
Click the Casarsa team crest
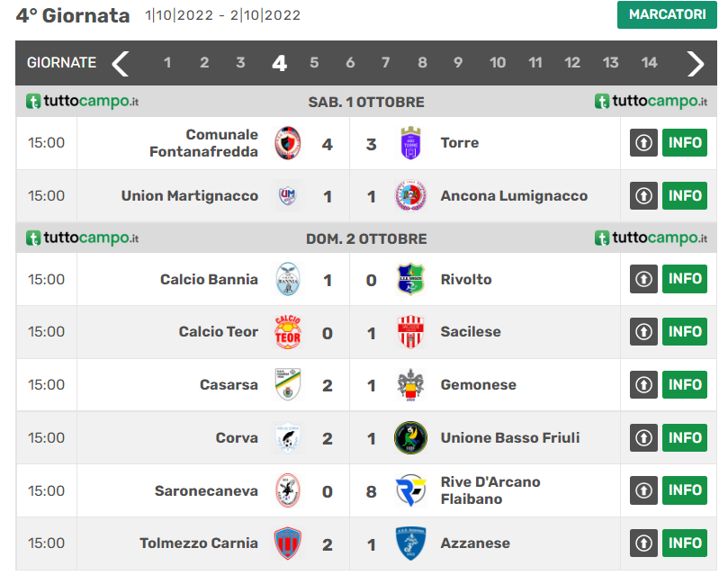point(287,385)
